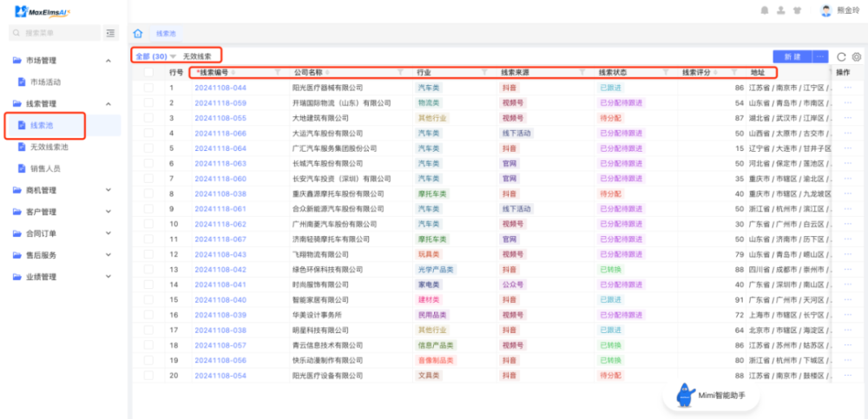Click the 光学产品类 industry tag

(436, 269)
